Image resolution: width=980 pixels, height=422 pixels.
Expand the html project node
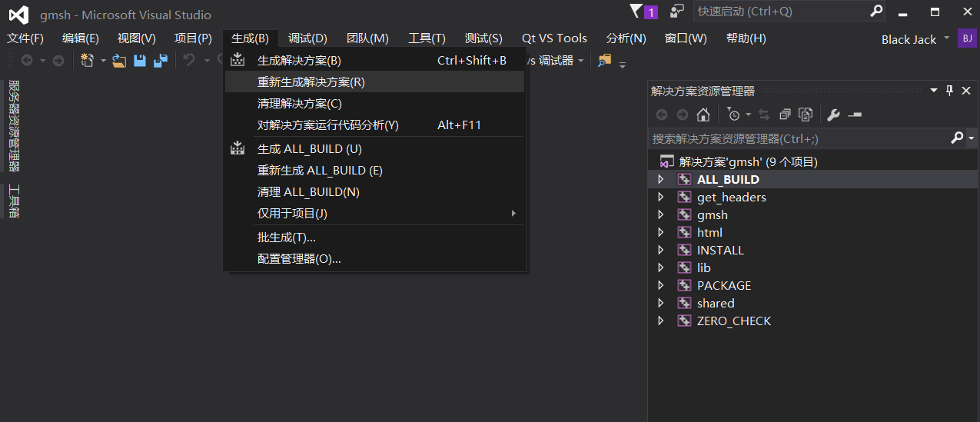tap(660, 232)
